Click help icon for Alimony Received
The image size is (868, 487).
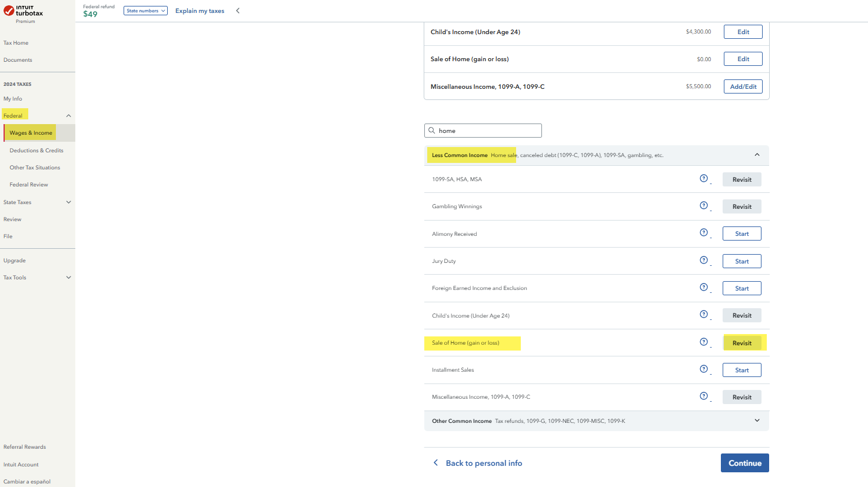(703, 233)
